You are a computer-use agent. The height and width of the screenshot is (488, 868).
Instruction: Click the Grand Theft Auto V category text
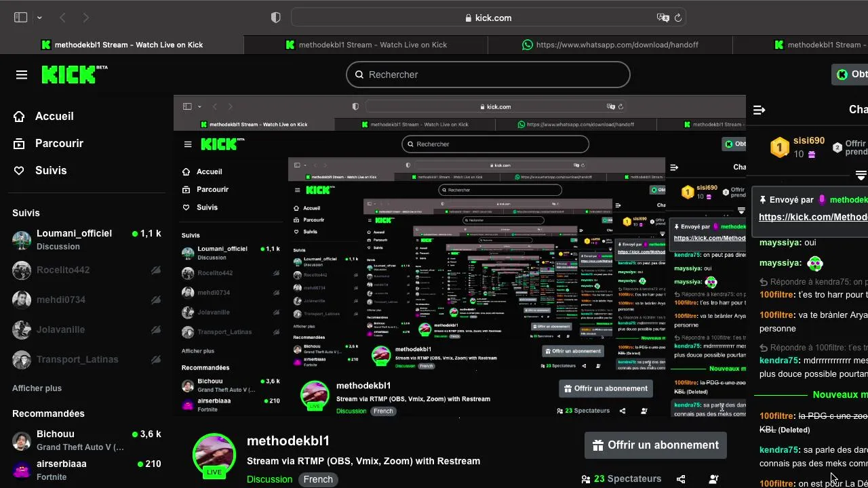[x=80, y=447]
